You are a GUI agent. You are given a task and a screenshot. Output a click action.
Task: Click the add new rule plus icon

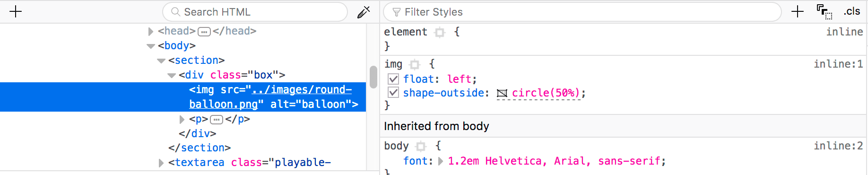point(798,12)
